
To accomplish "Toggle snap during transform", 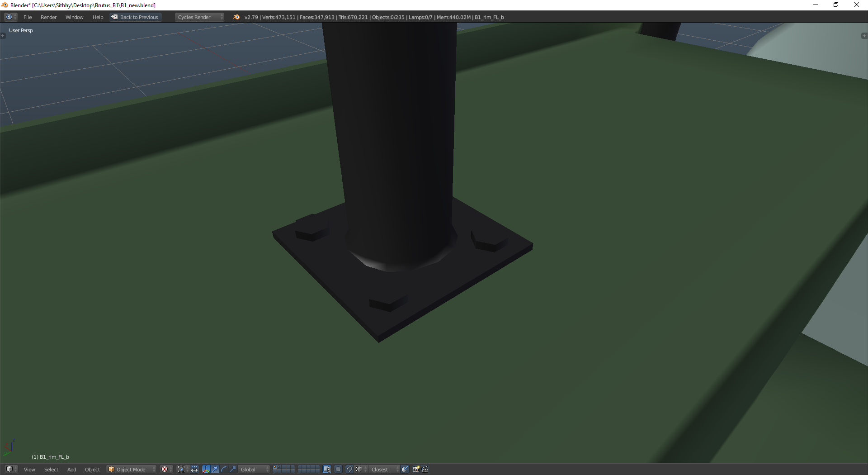I will [x=349, y=470].
